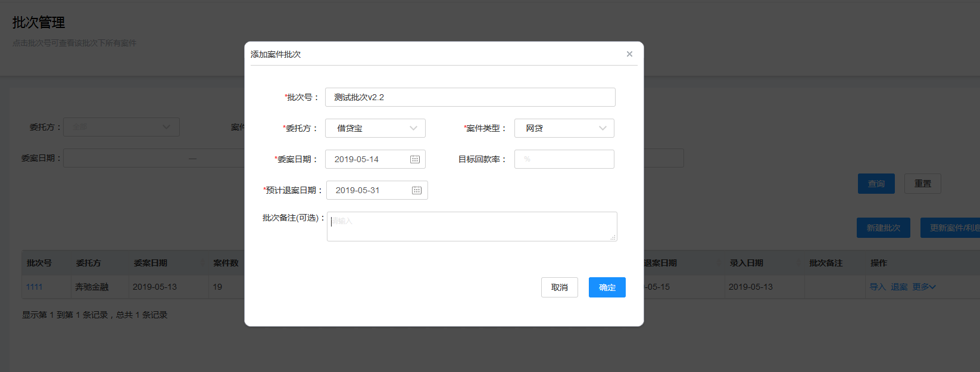Expand the 更多 menu in 操作 column
Screen dimensions: 980x372
(x=924, y=287)
